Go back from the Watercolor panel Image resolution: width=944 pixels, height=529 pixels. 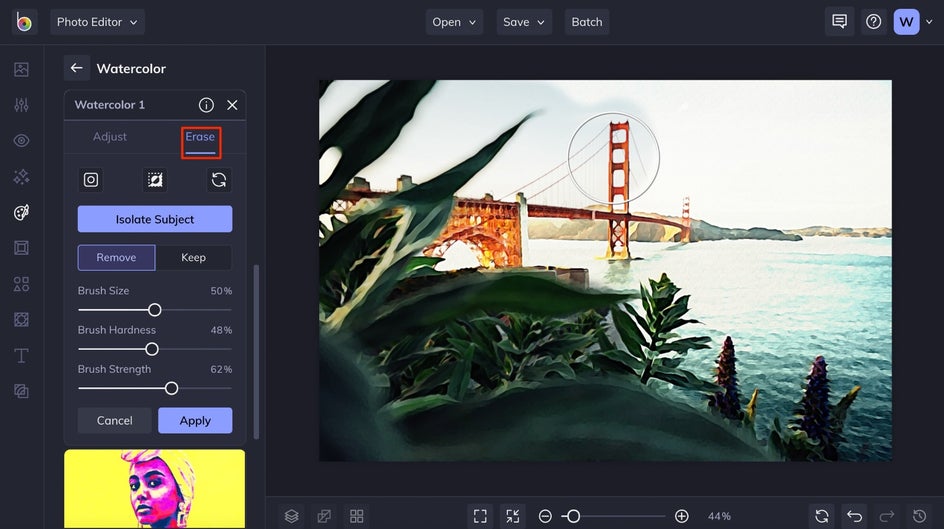point(76,68)
